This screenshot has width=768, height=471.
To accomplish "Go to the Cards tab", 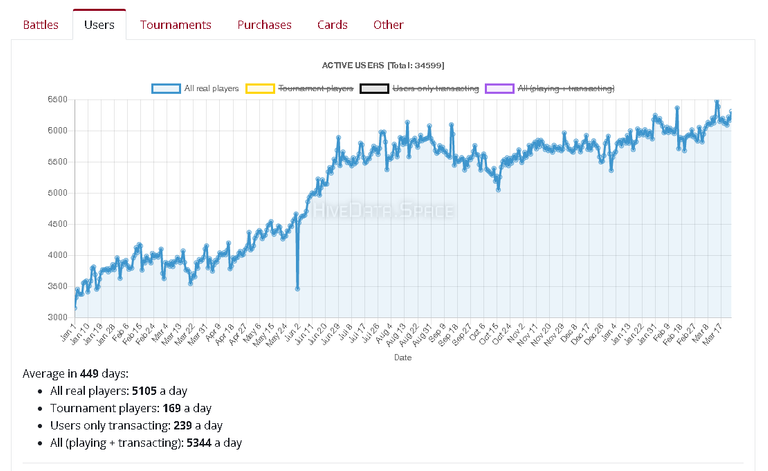I will coord(332,24).
